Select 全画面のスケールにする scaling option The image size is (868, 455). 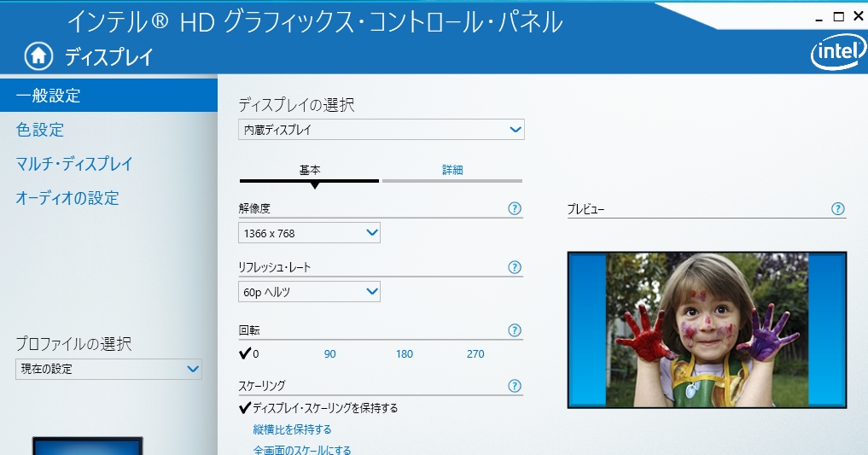pyautogui.click(x=302, y=450)
